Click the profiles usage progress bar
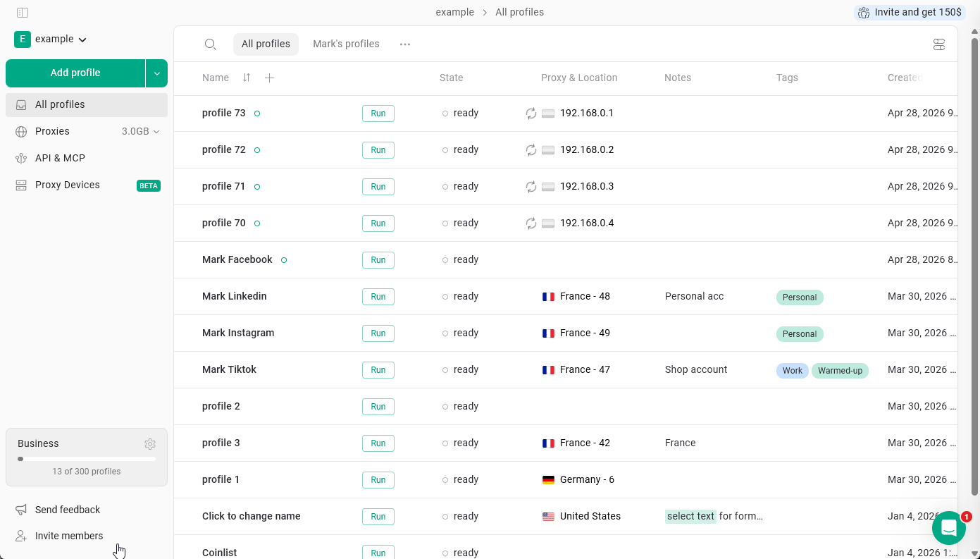 [x=87, y=459]
